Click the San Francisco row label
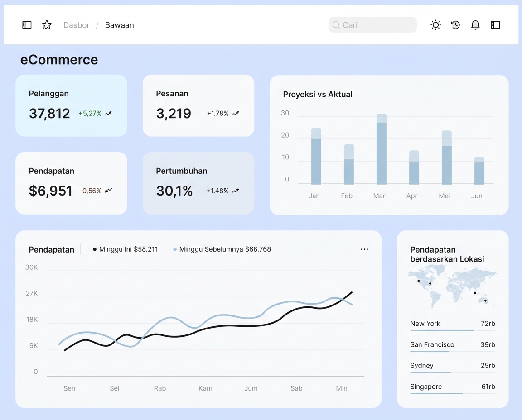 coord(432,344)
